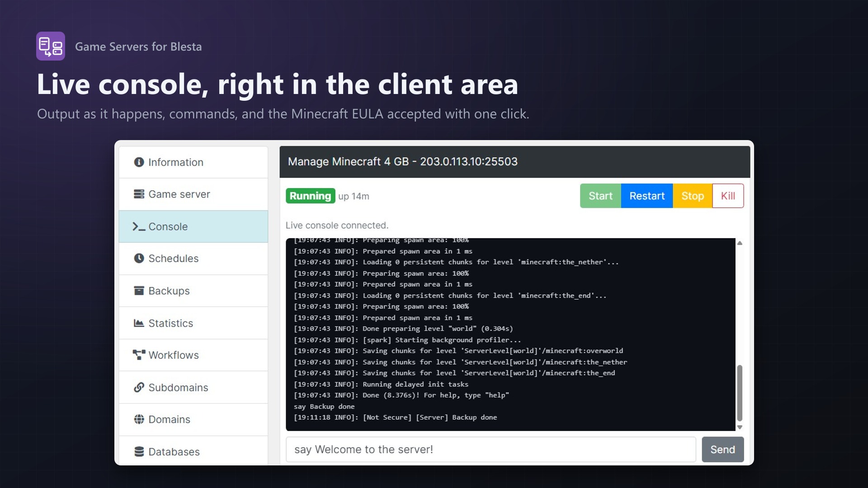Send the console command
This screenshot has height=488, width=868.
coord(722,450)
